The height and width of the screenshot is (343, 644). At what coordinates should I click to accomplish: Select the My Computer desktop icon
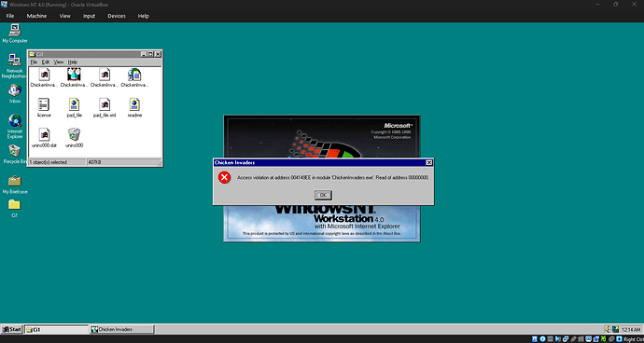click(15, 31)
